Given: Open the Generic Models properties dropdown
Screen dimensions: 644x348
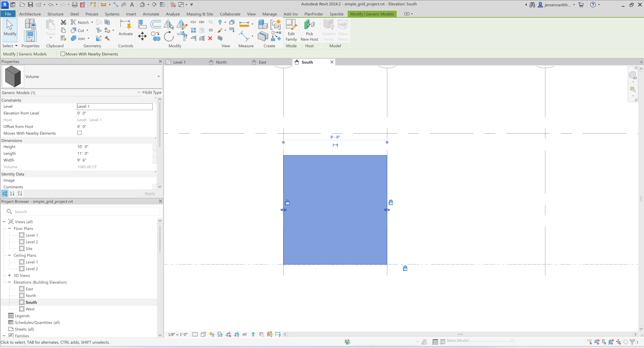Looking at the screenshot, I should [139, 93].
